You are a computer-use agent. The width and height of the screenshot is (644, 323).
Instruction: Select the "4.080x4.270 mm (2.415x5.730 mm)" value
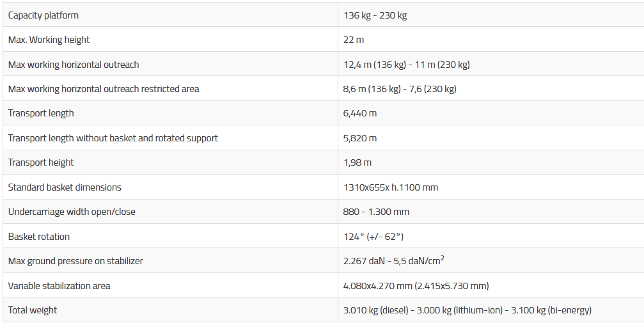pos(416,286)
